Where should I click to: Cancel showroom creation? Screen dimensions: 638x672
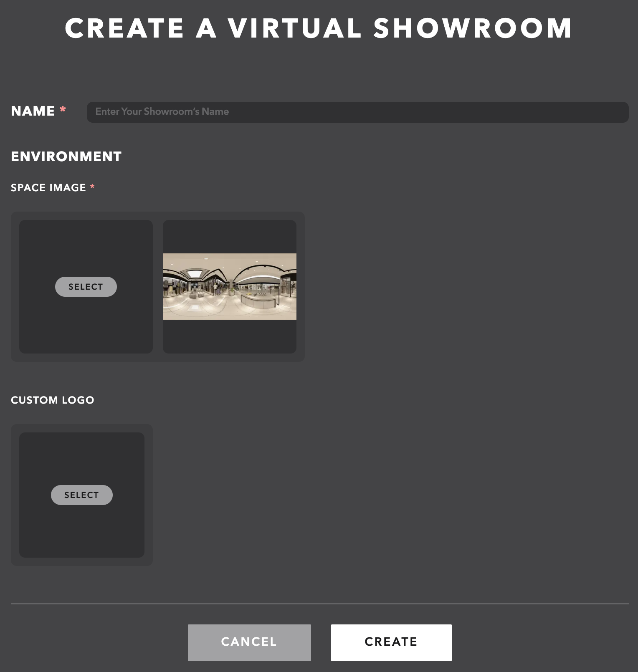click(249, 642)
